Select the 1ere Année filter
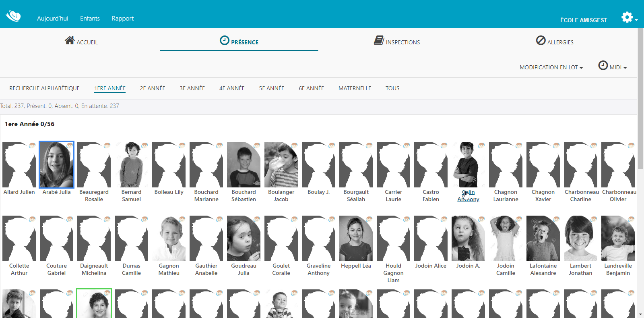This screenshot has width=644, height=318. coord(110,88)
